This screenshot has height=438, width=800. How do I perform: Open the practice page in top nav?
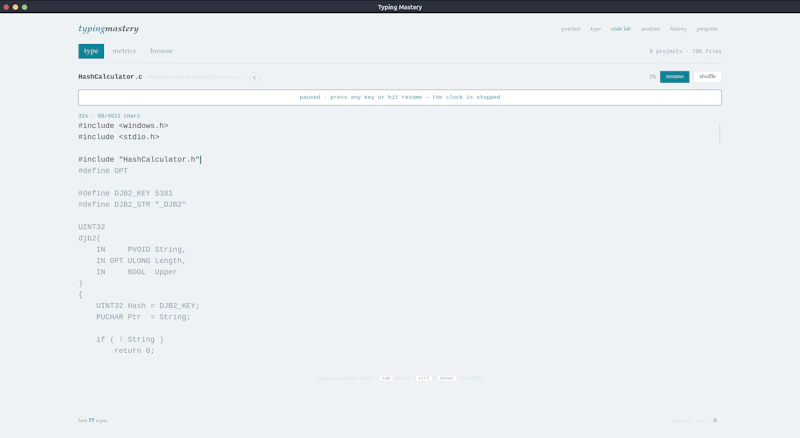point(571,29)
